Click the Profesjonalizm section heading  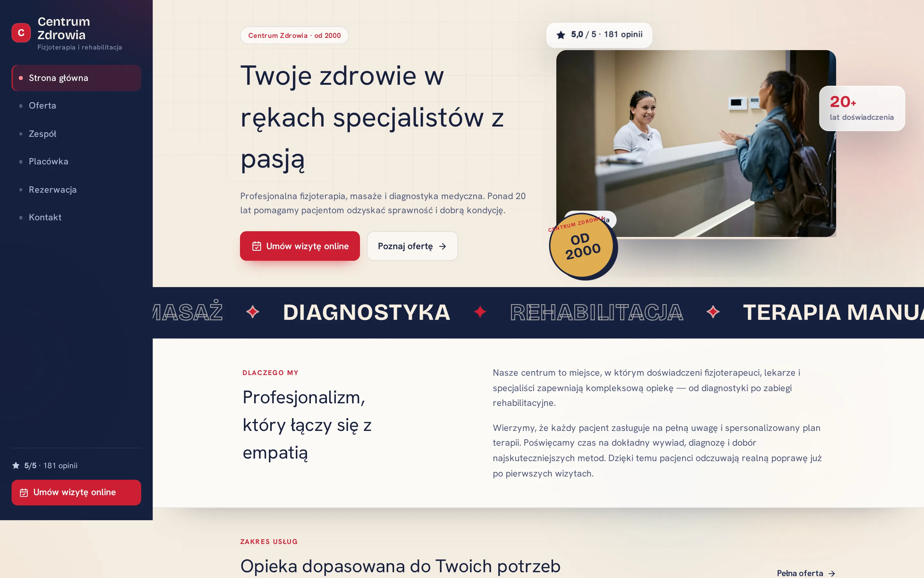307,425
